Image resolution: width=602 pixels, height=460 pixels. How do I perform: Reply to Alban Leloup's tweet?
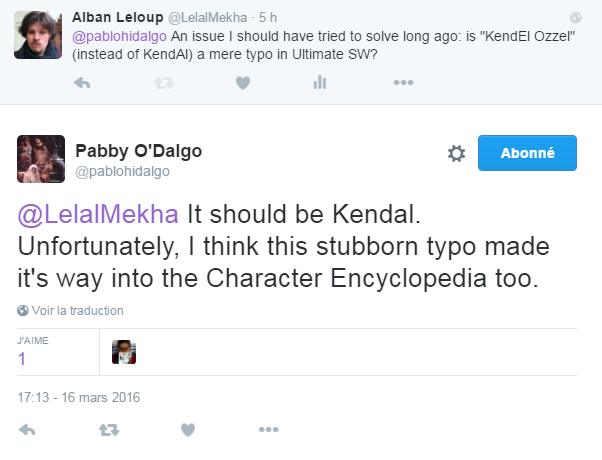(82, 83)
